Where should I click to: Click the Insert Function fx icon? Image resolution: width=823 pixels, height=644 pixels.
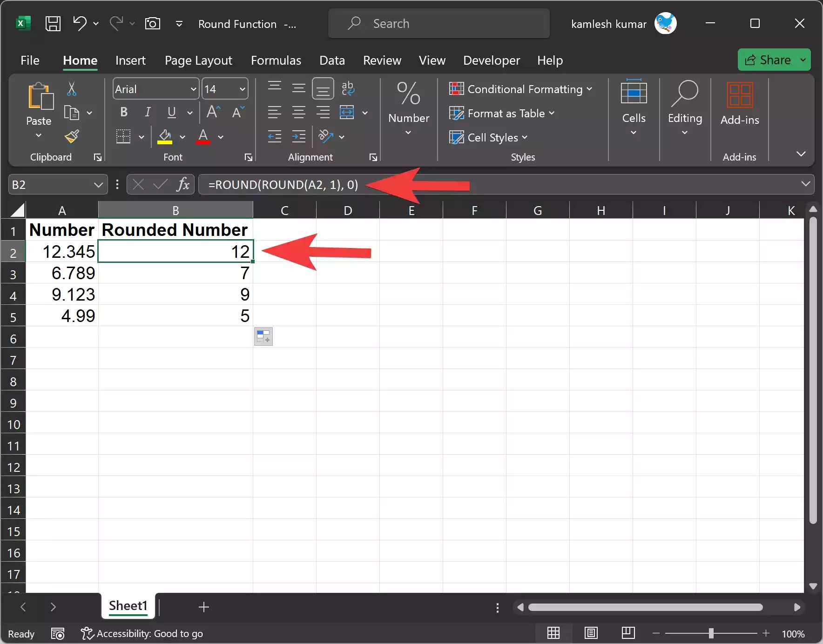click(x=183, y=184)
